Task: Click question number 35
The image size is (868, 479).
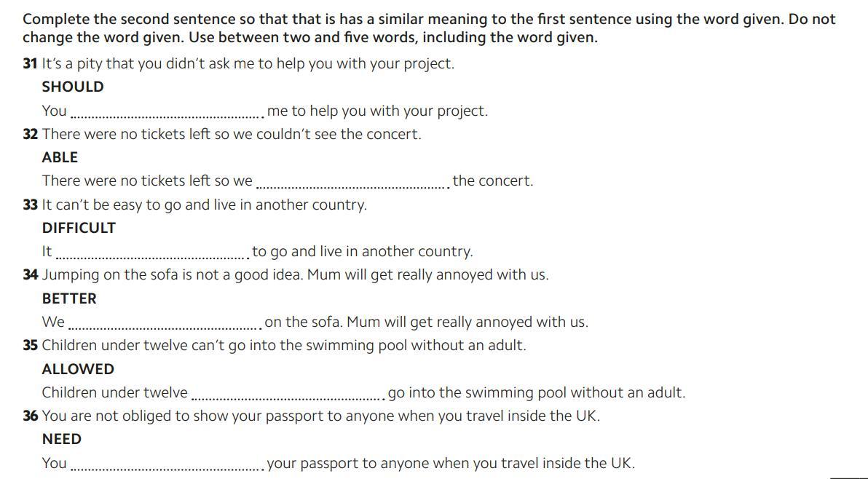Action: (30, 346)
